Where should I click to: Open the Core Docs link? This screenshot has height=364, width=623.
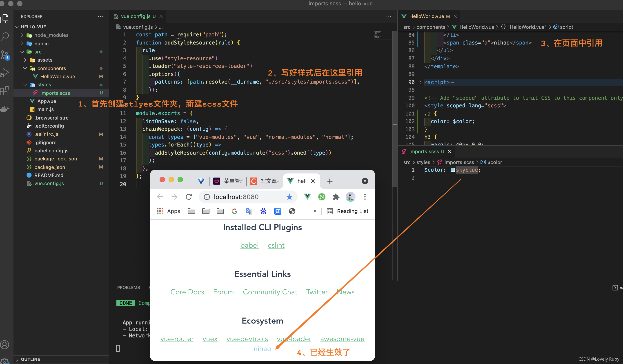[x=187, y=292]
